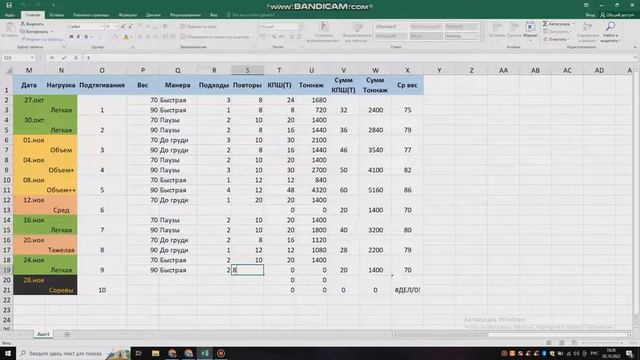
Task: Confirm entry with checkmark icon
Action: coord(64,58)
